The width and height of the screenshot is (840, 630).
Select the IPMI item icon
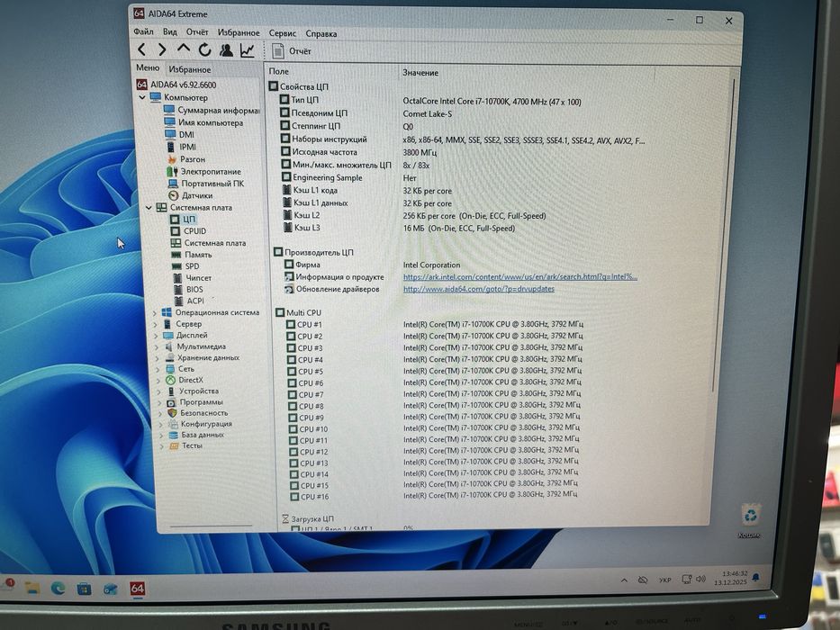pyautogui.click(x=171, y=147)
